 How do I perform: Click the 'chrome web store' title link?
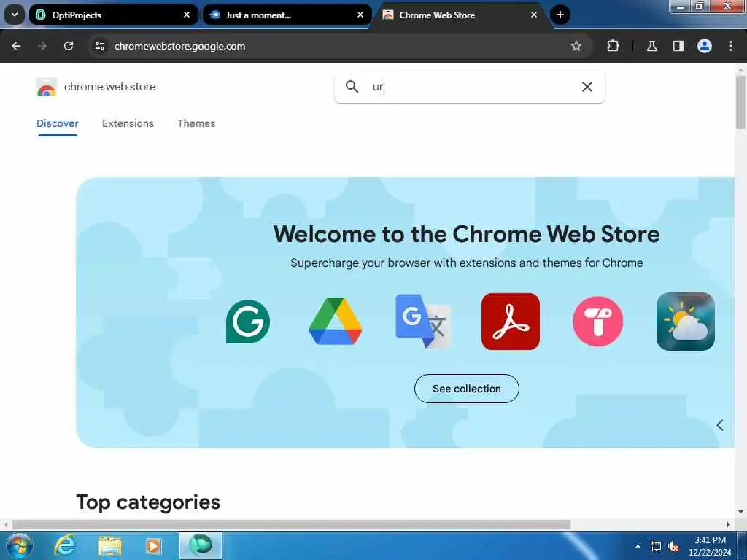(109, 87)
